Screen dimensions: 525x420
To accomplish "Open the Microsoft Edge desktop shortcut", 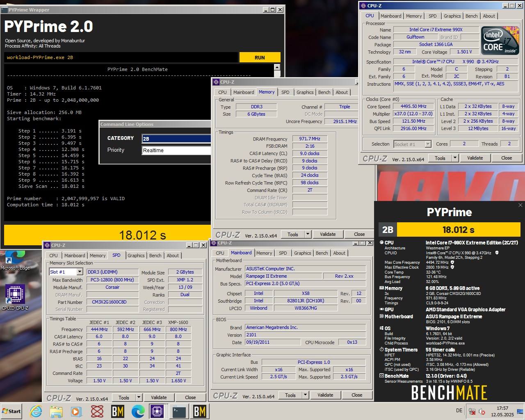I will (15, 261).
